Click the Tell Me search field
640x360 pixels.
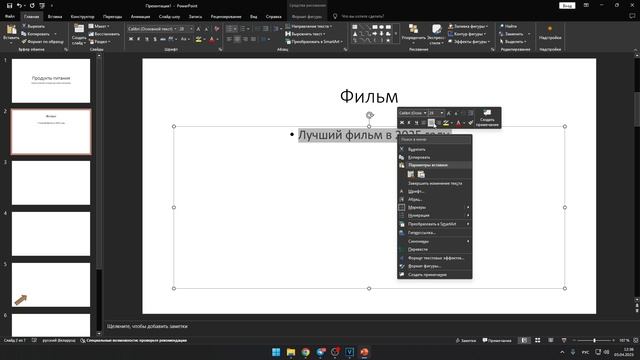(x=362, y=17)
